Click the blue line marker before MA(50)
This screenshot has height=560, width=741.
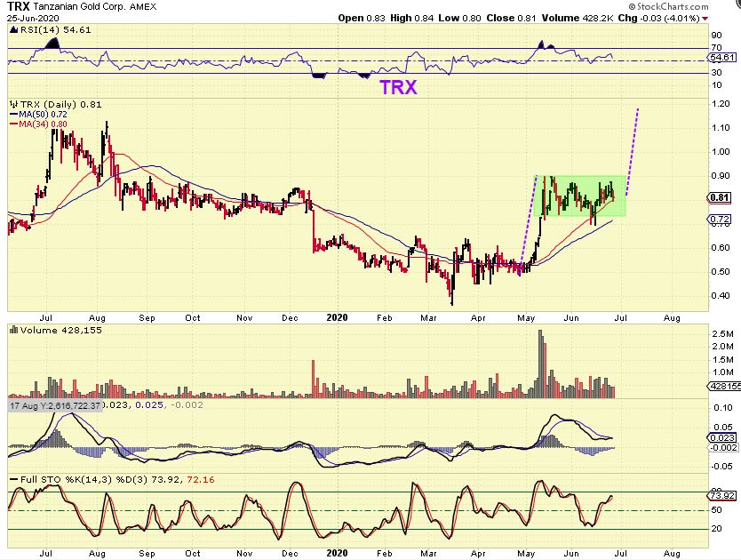click(14, 115)
